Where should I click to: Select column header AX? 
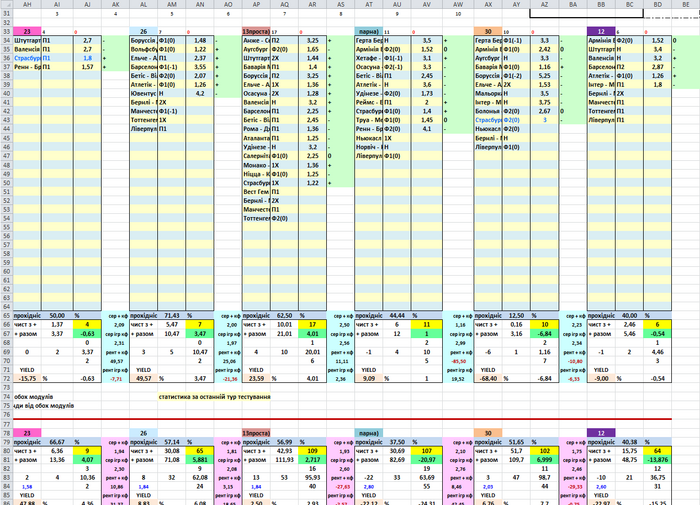pos(488,4)
